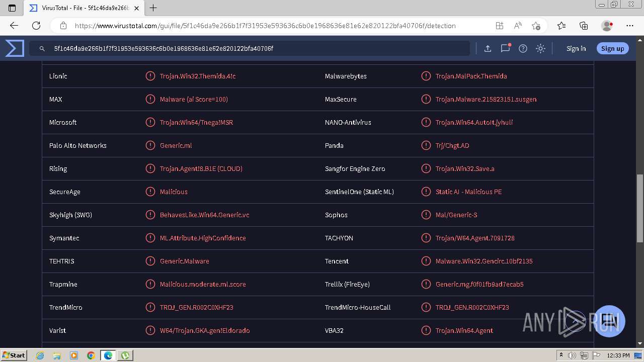The image size is (644, 362).
Task: Click the alert icon in VBA32 row
Action: point(426,330)
